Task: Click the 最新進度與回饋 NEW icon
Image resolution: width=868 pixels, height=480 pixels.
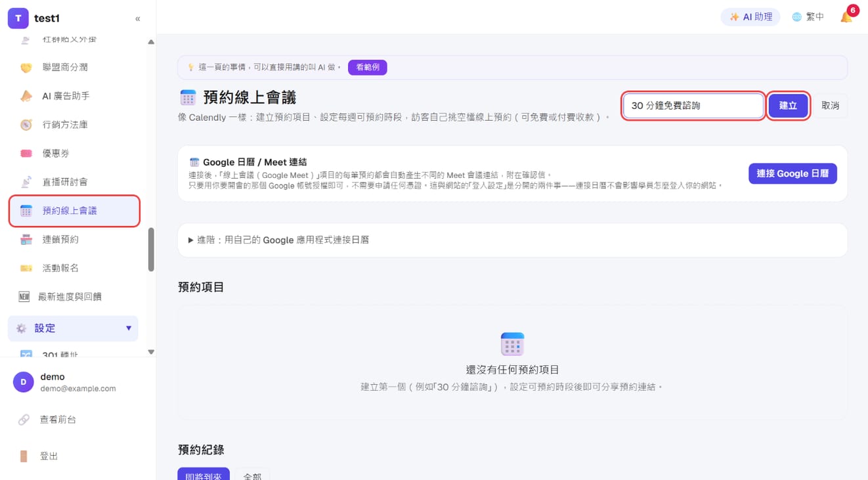Action: point(24,297)
